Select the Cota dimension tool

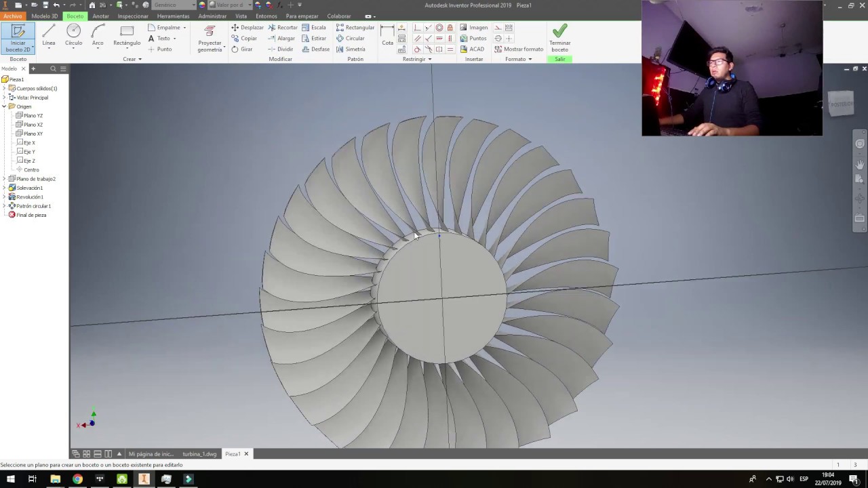point(387,37)
